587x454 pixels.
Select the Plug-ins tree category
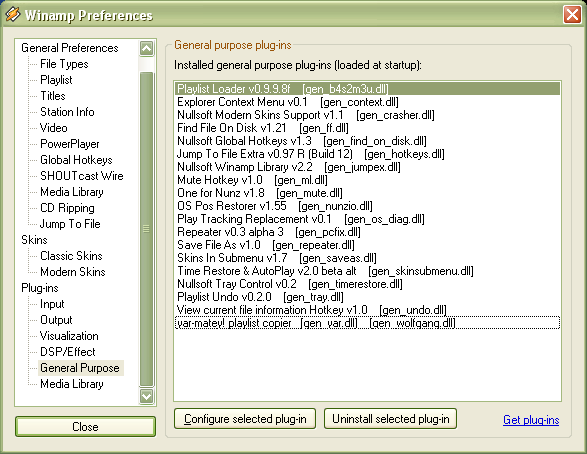click(x=40, y=288)
